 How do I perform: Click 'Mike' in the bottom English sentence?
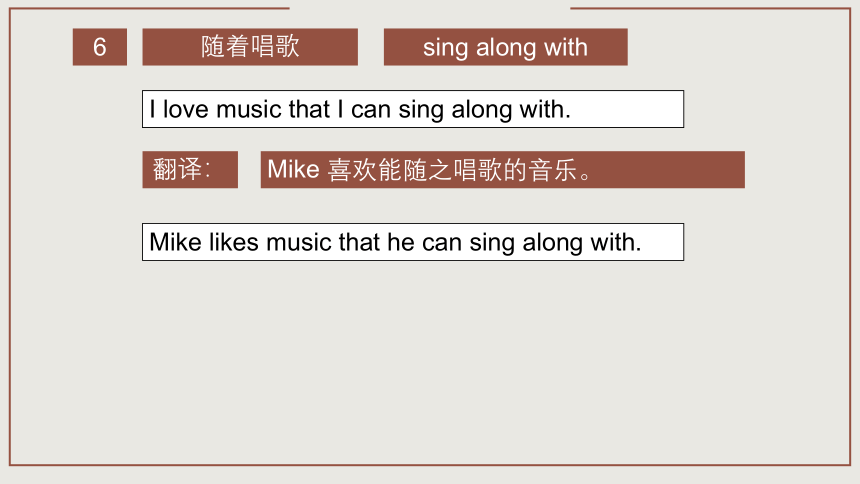tap(176, 242)
